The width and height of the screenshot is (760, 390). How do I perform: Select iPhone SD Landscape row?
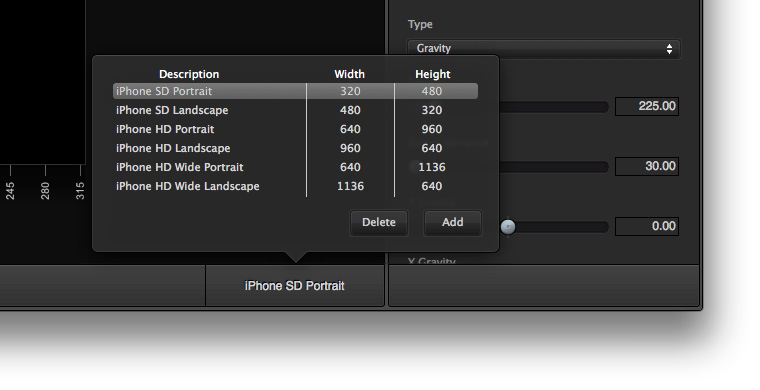coord(295,110)
